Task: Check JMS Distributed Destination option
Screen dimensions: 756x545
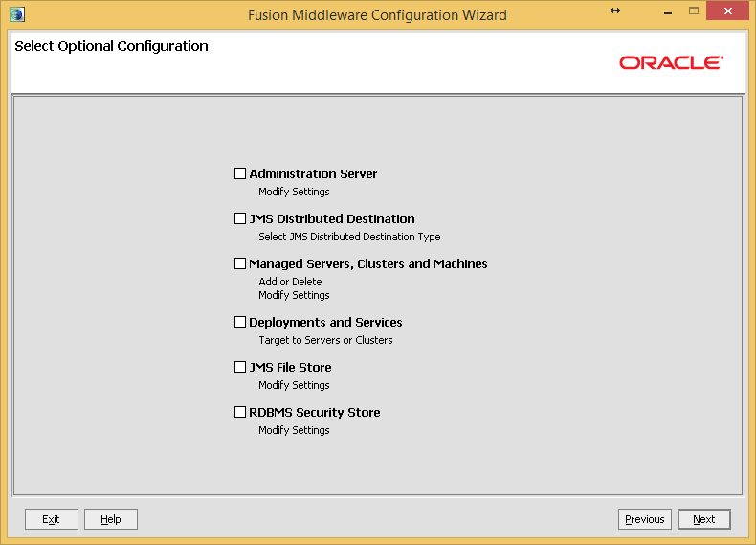Action: [x=240, y=218]
